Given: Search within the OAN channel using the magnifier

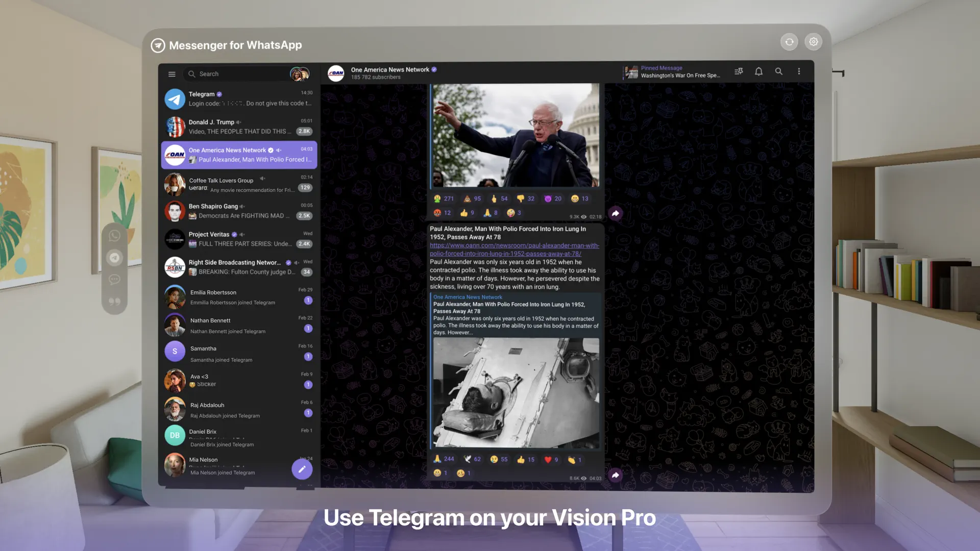Looking at the screenshot, I should (x=779, y=71).
